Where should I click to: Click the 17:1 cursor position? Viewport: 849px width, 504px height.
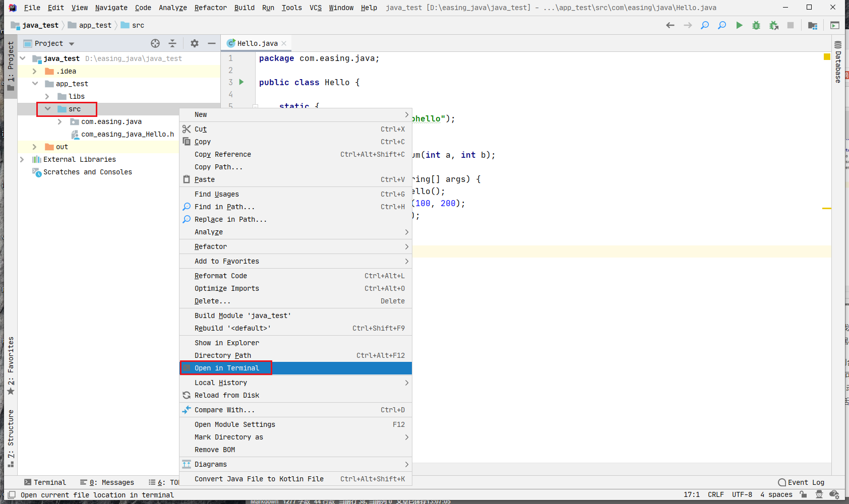click(691, 494)
